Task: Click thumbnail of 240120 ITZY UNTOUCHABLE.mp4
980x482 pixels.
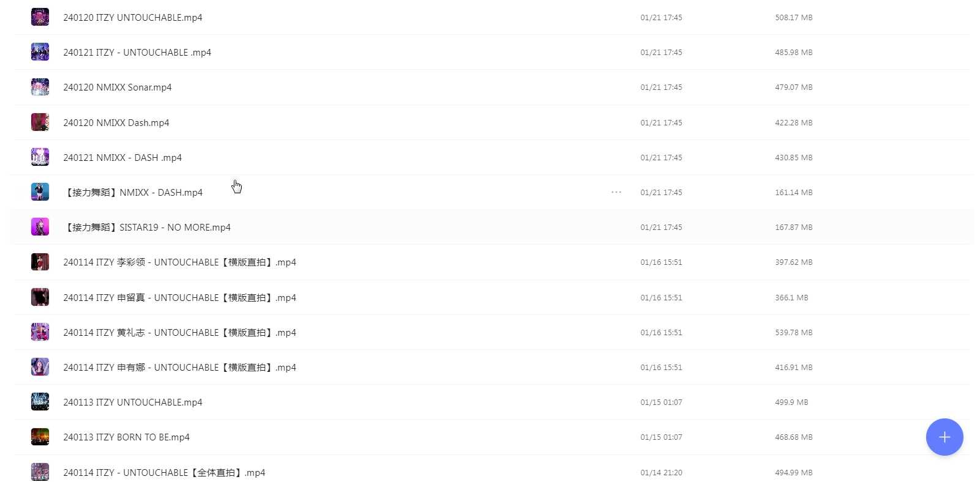Action: click(x=40, y=17)
